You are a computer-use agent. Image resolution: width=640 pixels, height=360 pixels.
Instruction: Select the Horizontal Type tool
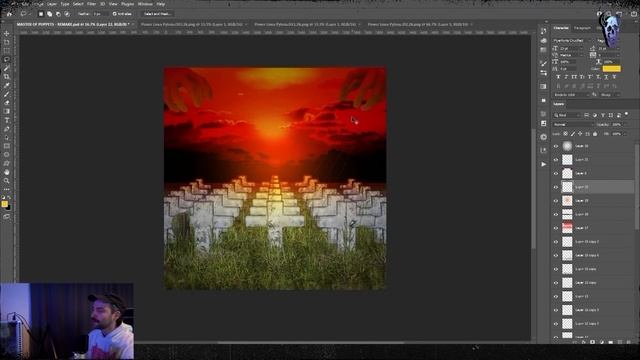(x=7, y=120)
